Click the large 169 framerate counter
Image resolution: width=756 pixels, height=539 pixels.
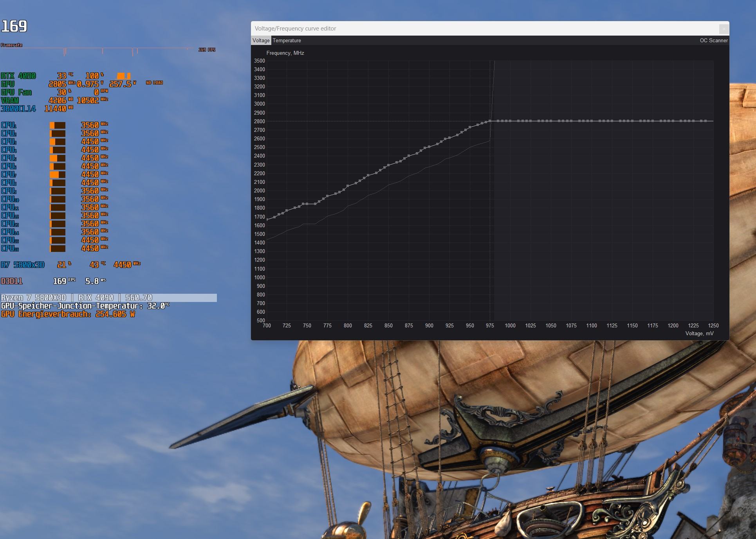point(14,26)
